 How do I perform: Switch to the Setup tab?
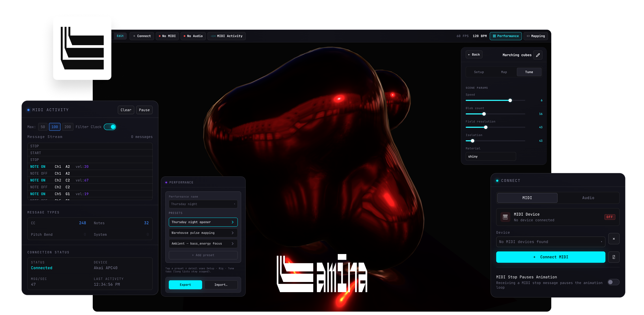(x=479, y=72)
